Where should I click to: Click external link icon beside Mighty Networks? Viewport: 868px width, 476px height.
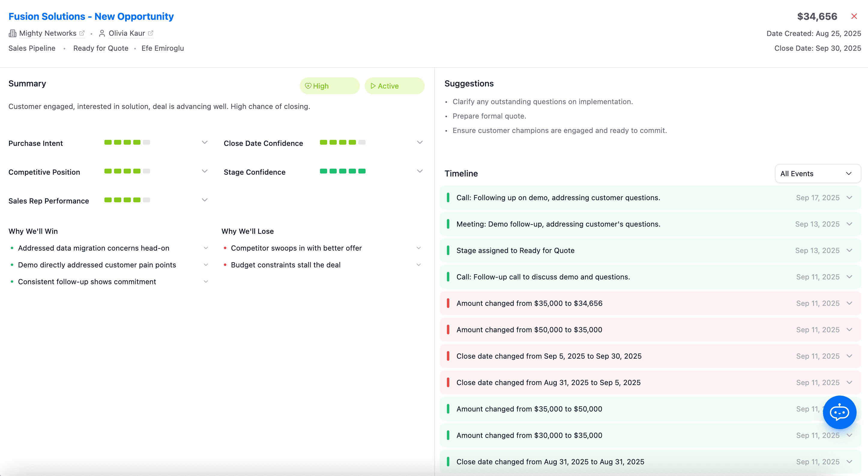82,33
